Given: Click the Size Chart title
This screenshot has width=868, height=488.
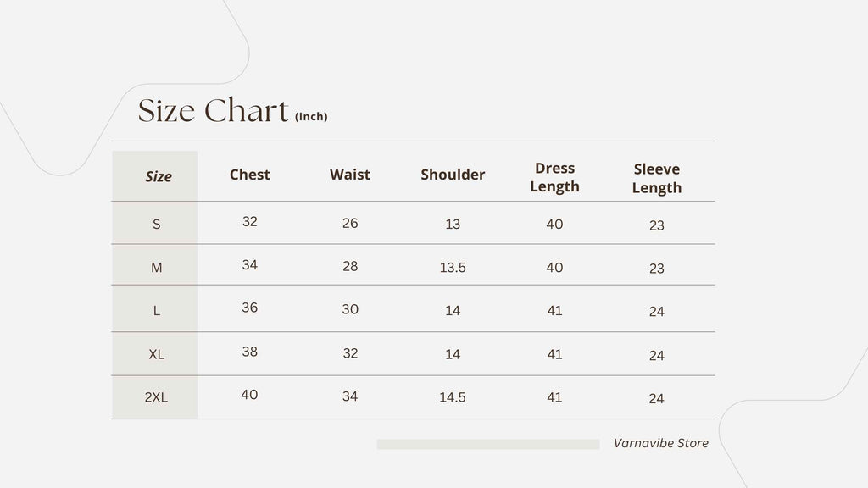Looking at the screenshot, I should click(x=213, y=110).
